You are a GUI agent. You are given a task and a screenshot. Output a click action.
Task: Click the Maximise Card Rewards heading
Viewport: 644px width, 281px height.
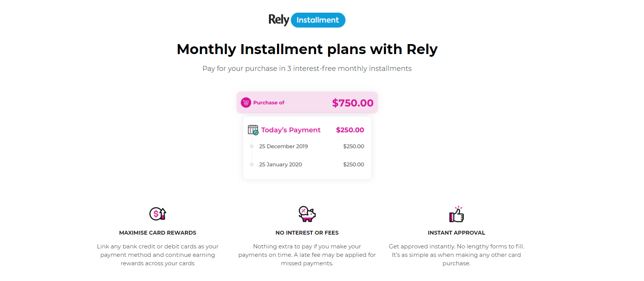157,233
